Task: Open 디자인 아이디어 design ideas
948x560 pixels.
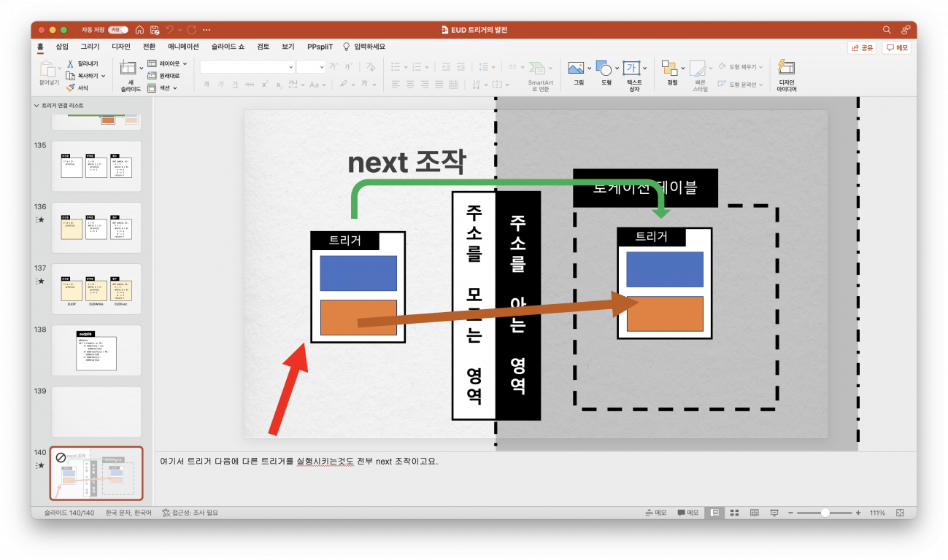Action: click(x=786, y=76)
